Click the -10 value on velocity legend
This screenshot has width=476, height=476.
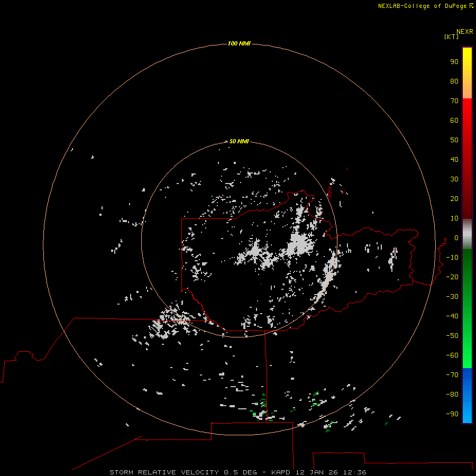tap(452, 258)
